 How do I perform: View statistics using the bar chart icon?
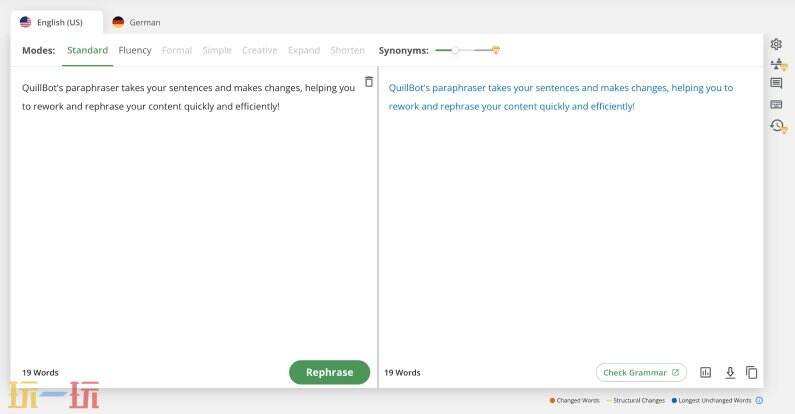(x=706, y=372)
